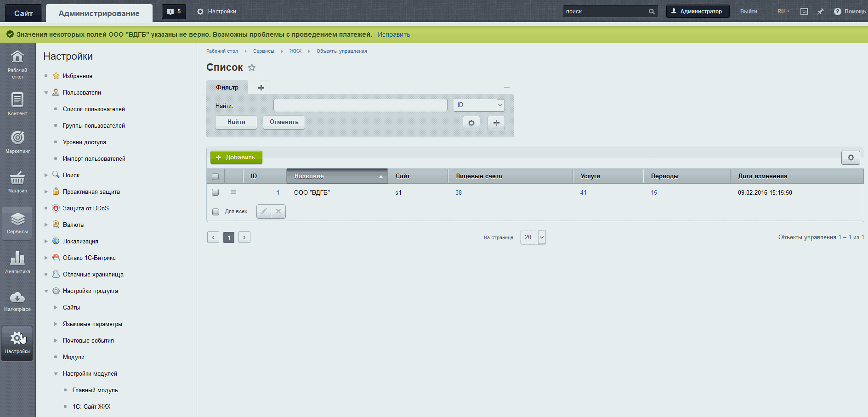Open the notifications counter showing 5

click(x=174, y=11)
